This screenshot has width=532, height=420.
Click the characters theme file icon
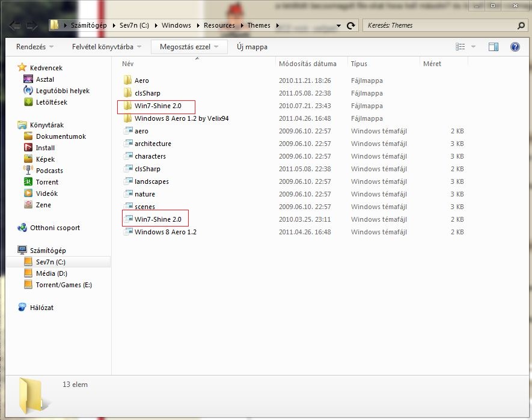click(128, 156)
